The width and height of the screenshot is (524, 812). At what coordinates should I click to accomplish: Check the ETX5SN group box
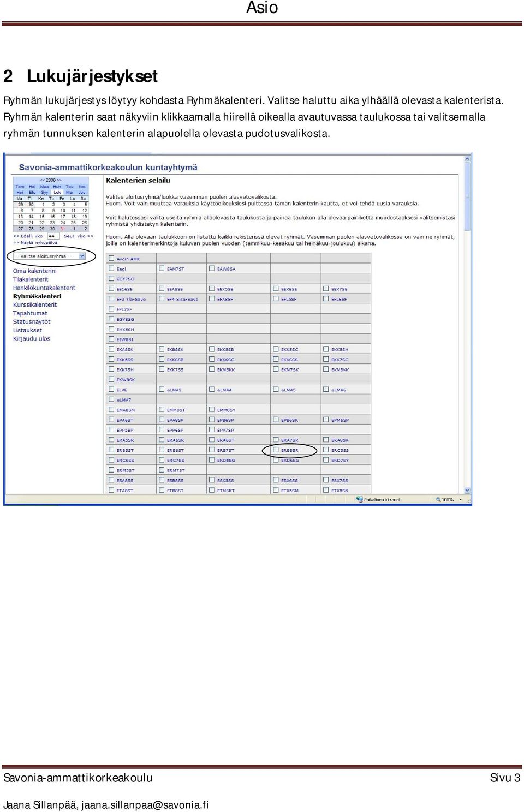click(x=326, y=491)
